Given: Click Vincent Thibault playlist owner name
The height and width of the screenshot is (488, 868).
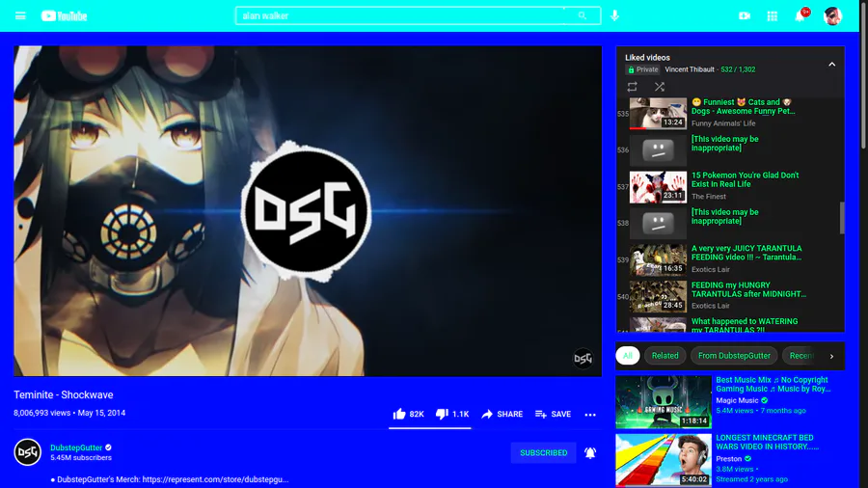Looking at the screenshot, I should point(690,69).
